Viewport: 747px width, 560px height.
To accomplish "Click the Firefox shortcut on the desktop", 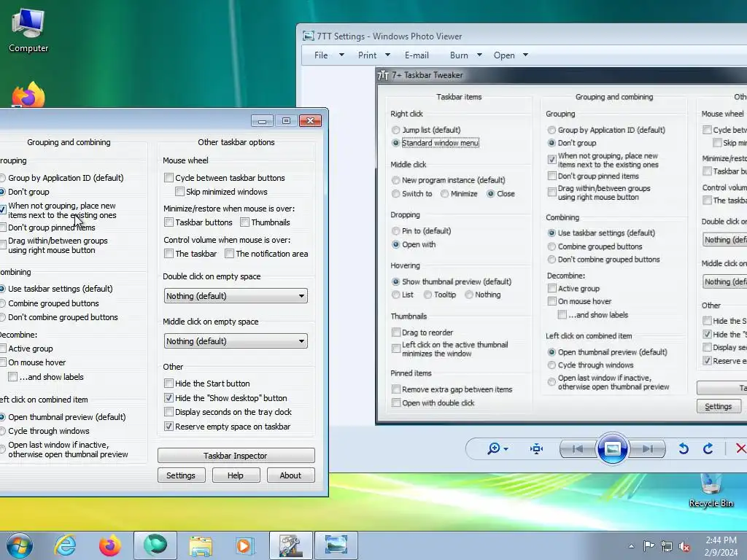I will coord(28,94).
